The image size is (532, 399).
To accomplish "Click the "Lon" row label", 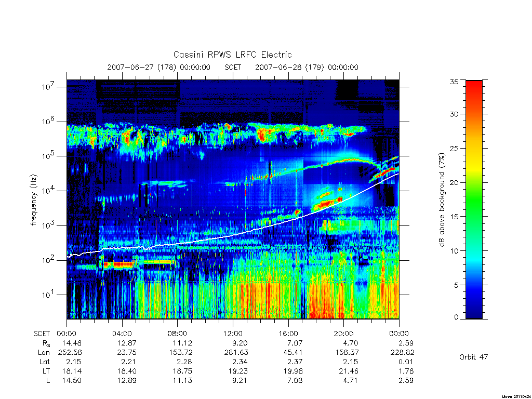I will 44,353.
